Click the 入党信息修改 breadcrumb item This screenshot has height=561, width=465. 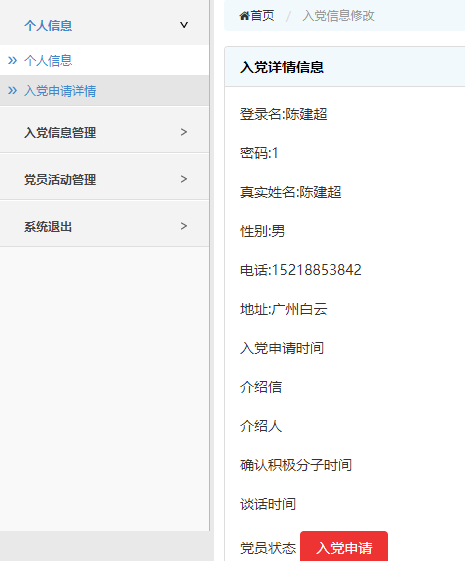click(338, 16)
